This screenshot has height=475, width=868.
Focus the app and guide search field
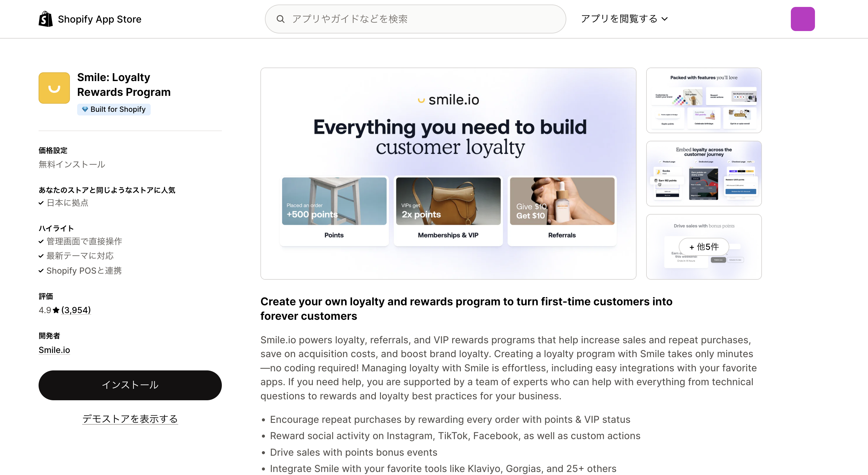tap(415, 19)
